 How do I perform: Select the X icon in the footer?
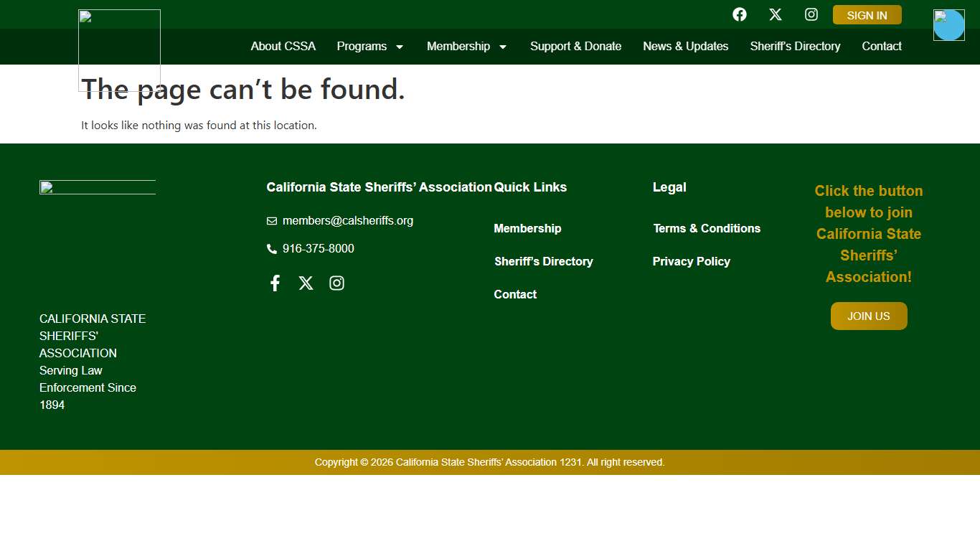coord(306,283)
